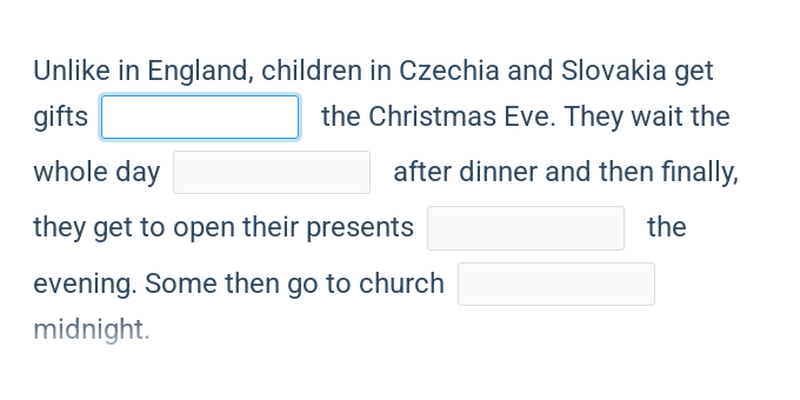This screenshot has height=400, width=800.
Task: Click the word 'Unlike' in the passage
Action: coord(71,70)
